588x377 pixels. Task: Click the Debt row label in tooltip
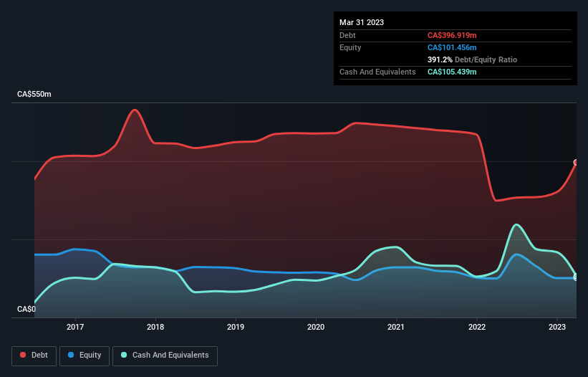click(347, 35)
